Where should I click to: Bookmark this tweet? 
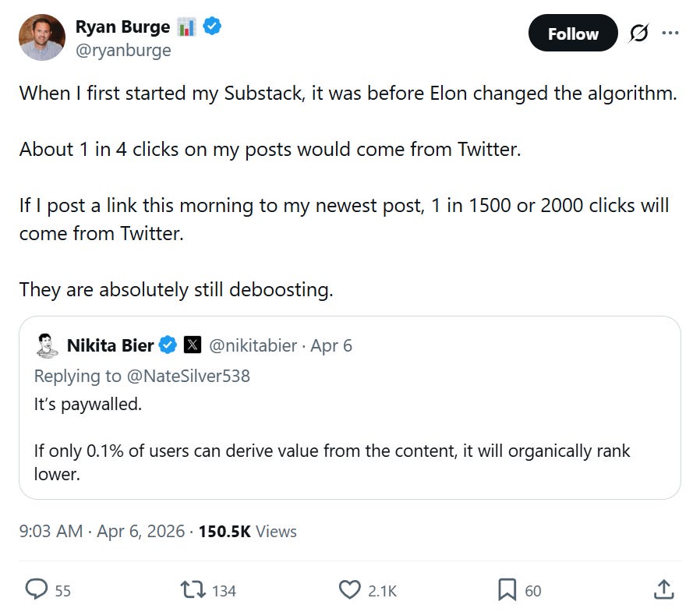(x=507, y=589)
